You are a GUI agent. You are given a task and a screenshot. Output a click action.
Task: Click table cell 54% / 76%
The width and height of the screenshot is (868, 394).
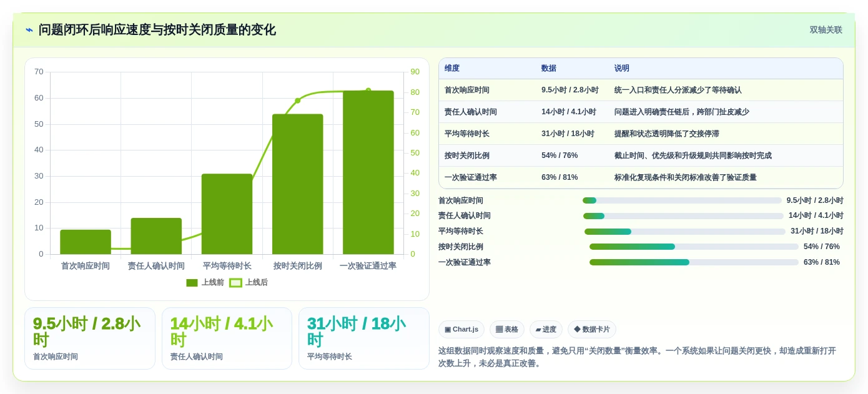(560, 155)
